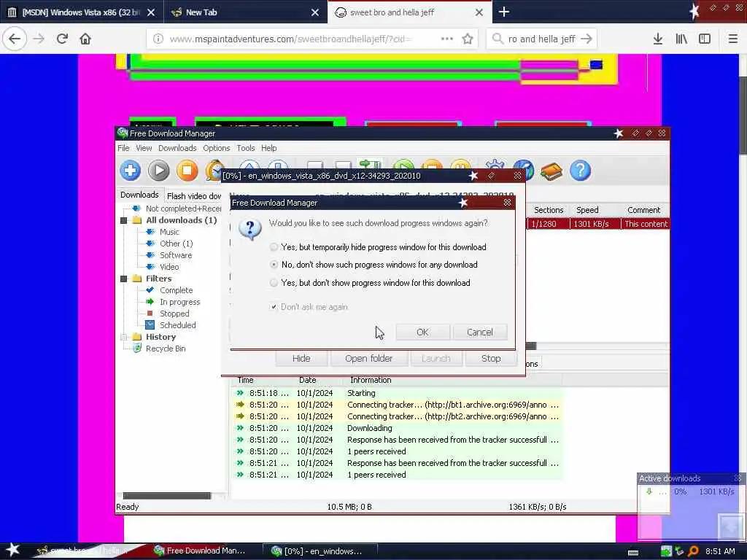This screenshot has width=747, height=560.
Task: Select 'No, don't show such progress windows' option
Action: (274, 264)
